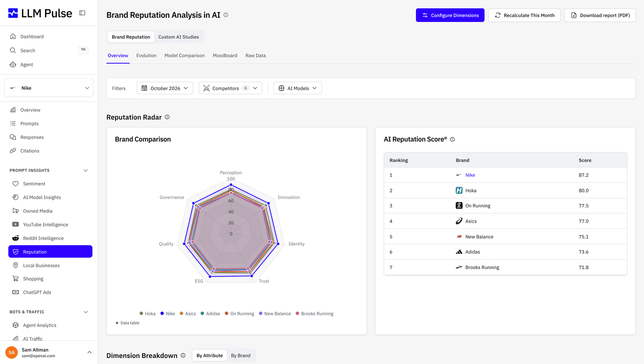Image resolution: width=644 pixels, height=364 pixels.
Task: Open YouTube Intelligence icon
Action: pos(16,224)
